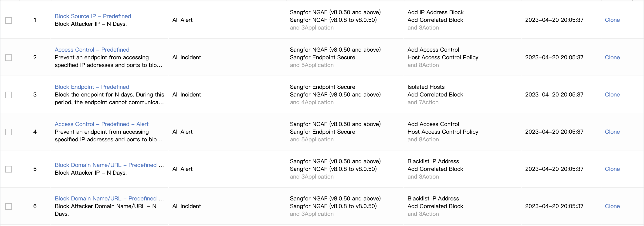This screenshot has width=644, height=226.
Task: Clone the Block Source IP playbook
Action: [612, 20]
